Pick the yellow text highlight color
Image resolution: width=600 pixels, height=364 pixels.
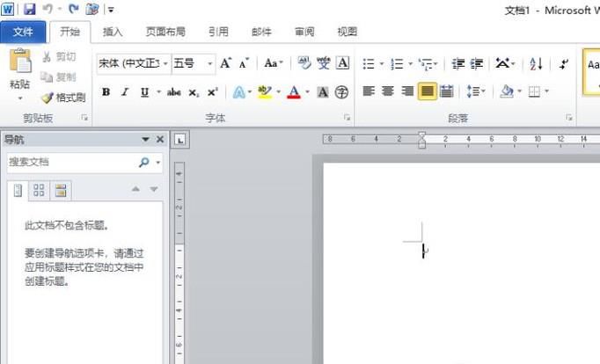click(265, 92)
